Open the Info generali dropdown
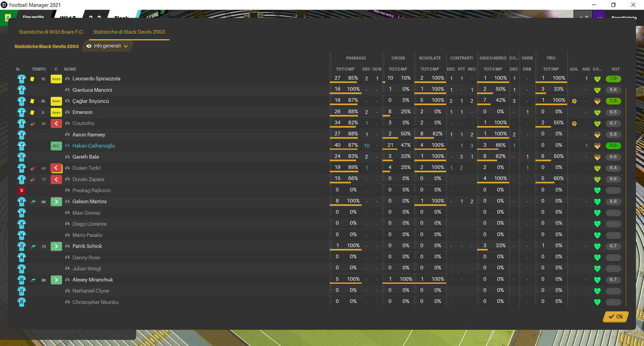644x346 pixels. pyautogui.click(x=107, y=46)
